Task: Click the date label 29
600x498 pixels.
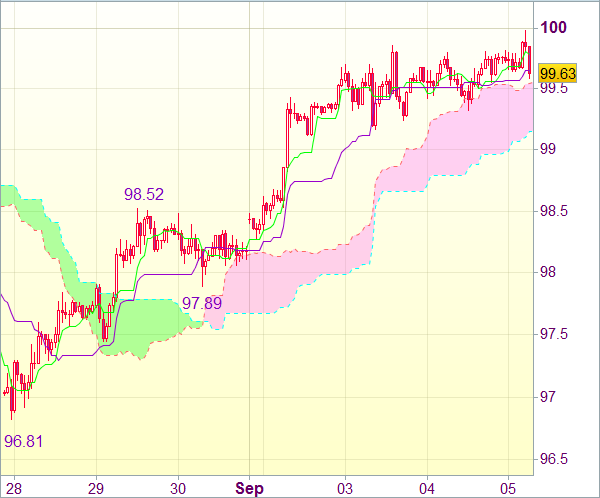Action: (96, 489)
